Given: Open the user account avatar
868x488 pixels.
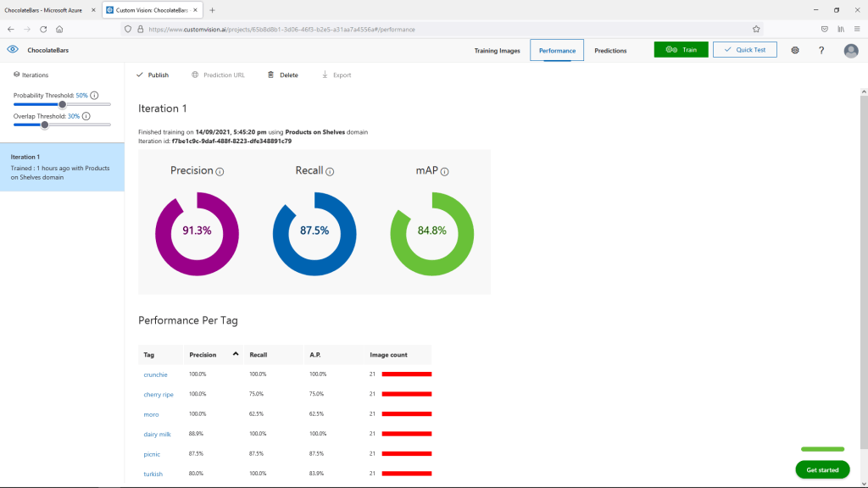Looking at the screenshot, I should pyautogui.click(x=851, y=51).
